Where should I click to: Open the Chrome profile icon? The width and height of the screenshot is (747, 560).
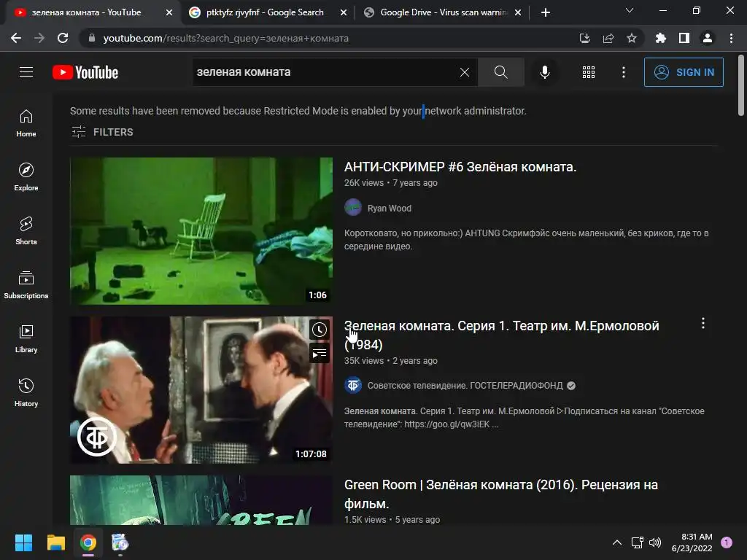coord(708,38)
